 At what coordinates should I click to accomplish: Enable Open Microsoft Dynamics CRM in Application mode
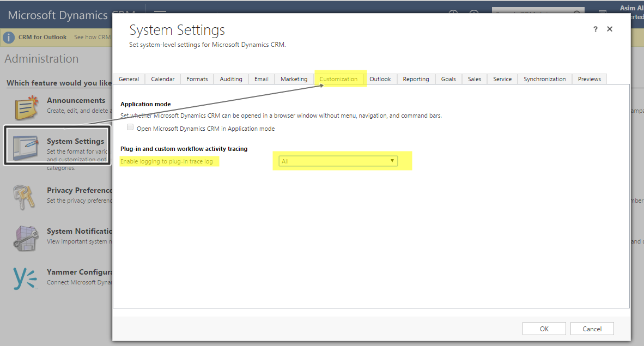130,126
